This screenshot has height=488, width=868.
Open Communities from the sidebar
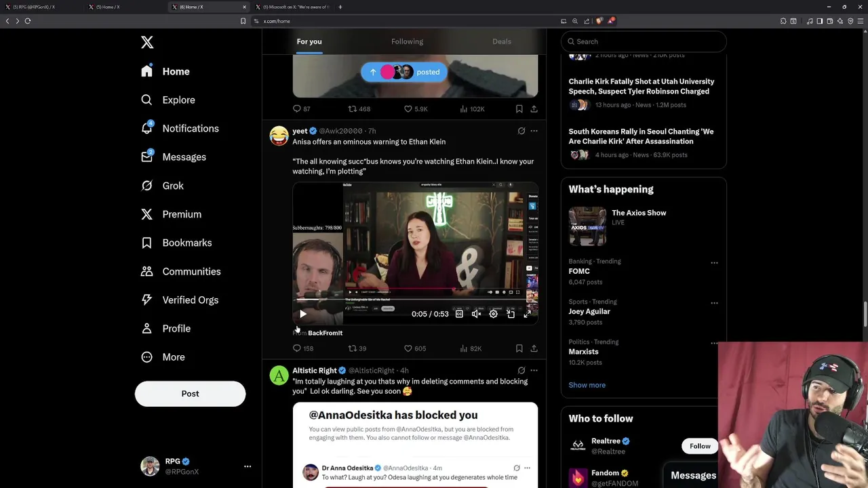(181, 271)
